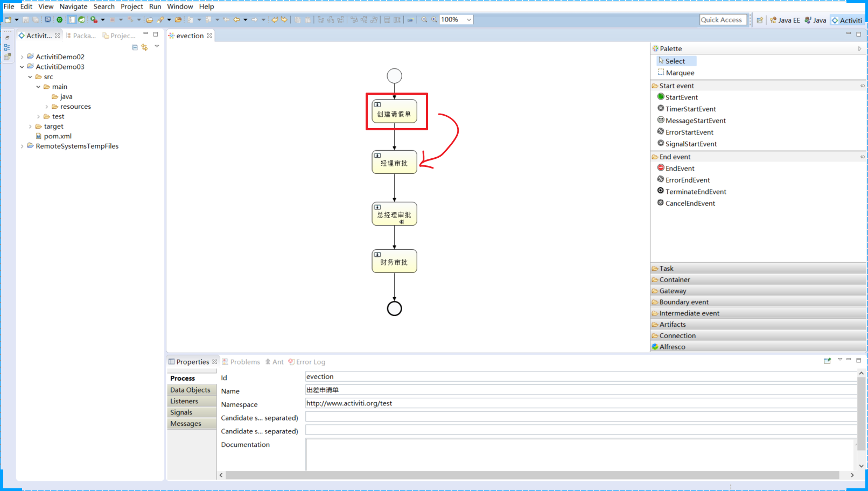Select CancelEndEvent palette item

(x=686, y=203)
